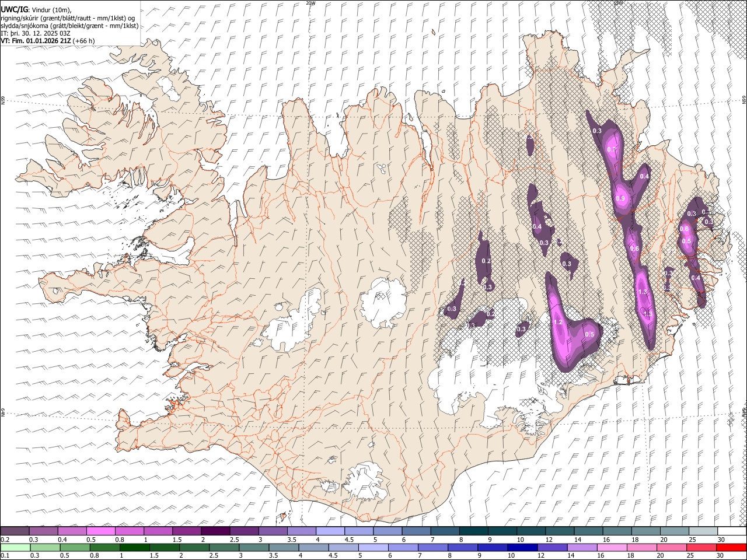Image resolution: width=747 pixels, height=560 pixels.
Task: Select the light pink 16–18 rain legend swatch
Action: [x=612, y=548]
